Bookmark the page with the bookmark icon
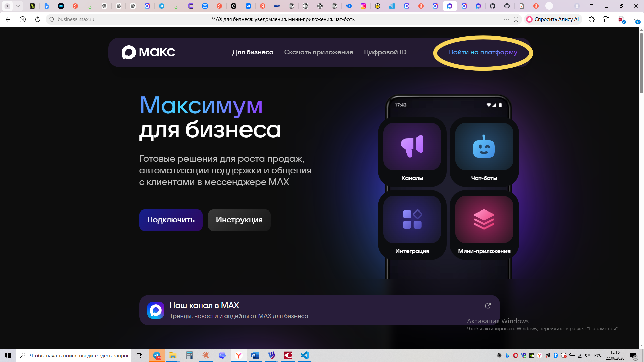644x362 pixels. point(516,19)
